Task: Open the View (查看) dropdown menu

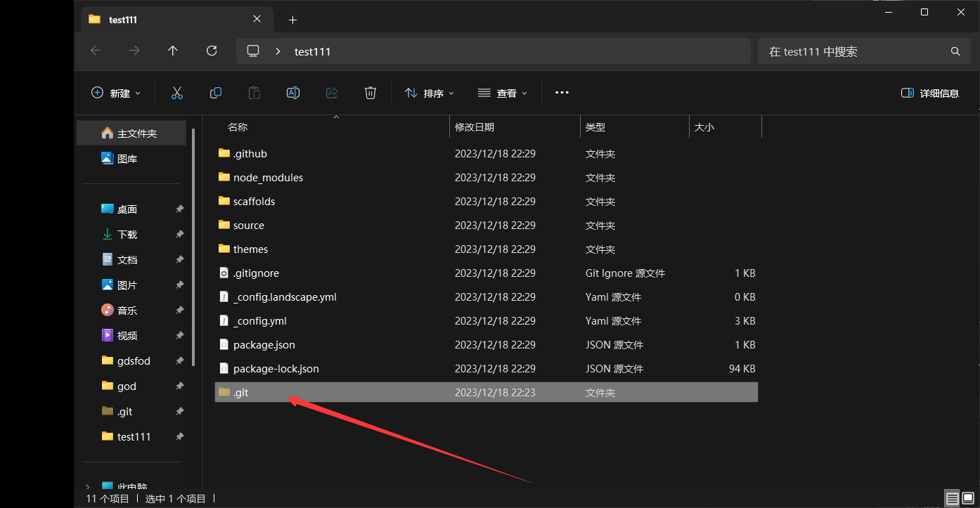Action: [503, 93]
